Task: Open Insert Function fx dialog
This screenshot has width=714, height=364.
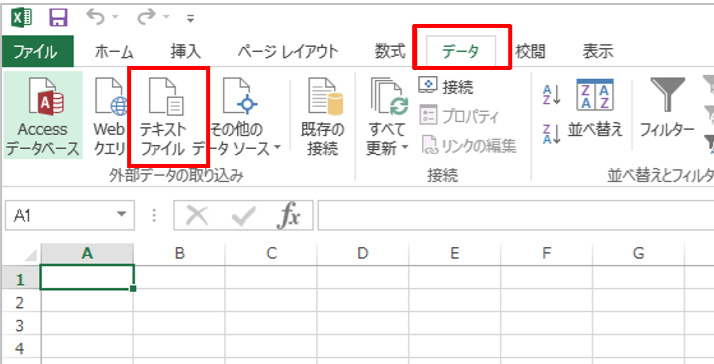Action: pos(289,215)
